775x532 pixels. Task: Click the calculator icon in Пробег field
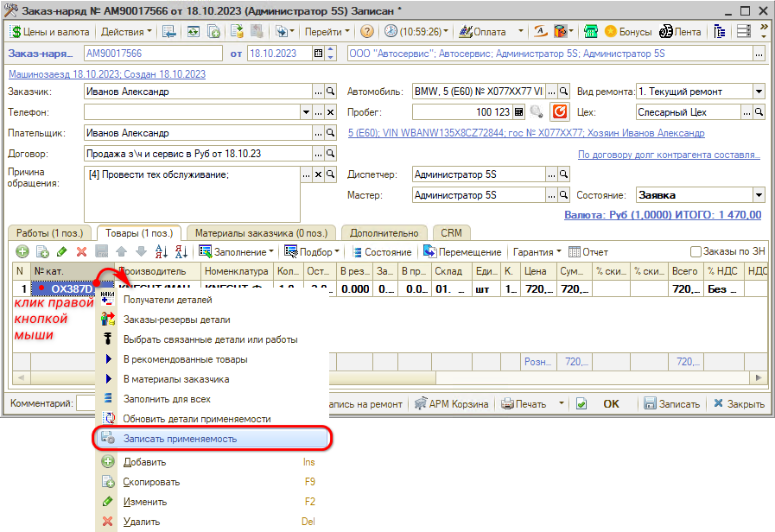[518, 112]
